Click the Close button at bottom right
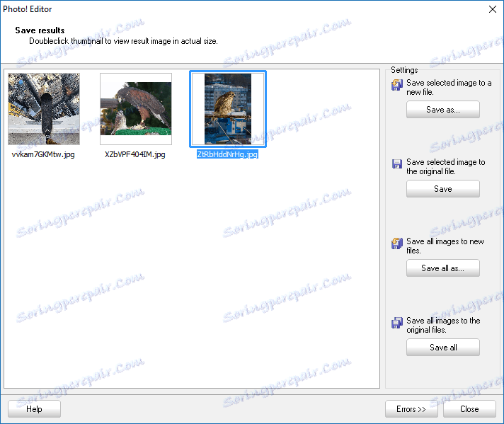 (x=469, y=409)
